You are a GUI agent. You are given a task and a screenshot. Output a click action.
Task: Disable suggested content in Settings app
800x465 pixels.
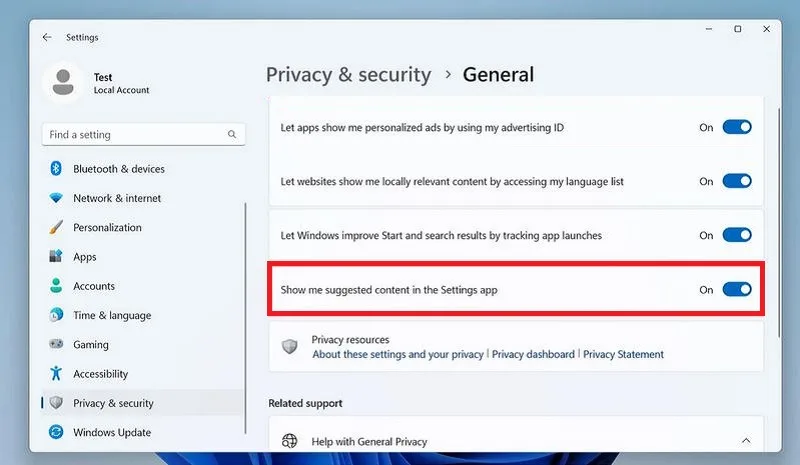point(737,289)
